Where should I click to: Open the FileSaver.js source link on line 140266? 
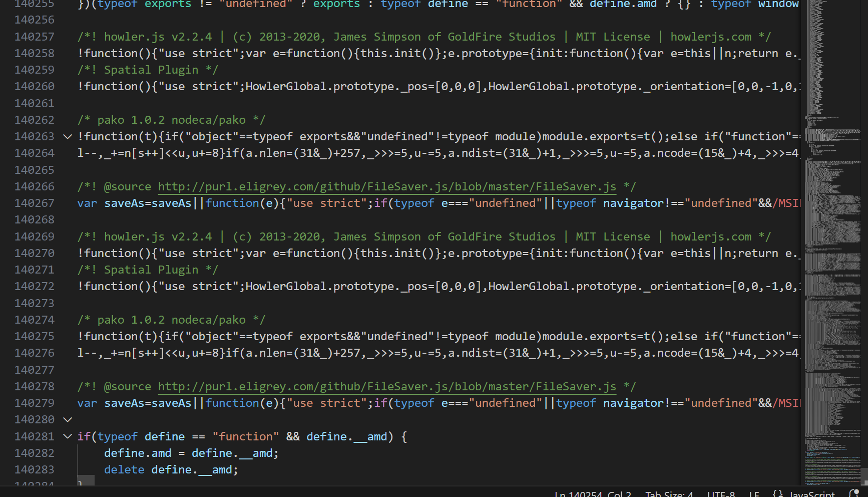387,186
